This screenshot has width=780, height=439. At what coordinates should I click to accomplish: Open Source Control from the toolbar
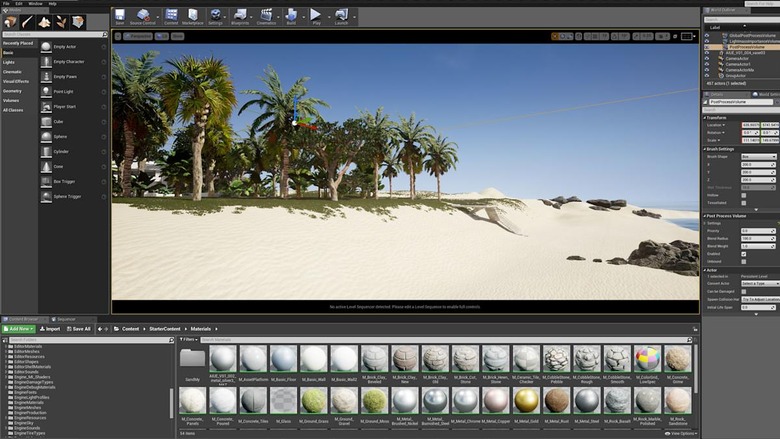[143, 15]
